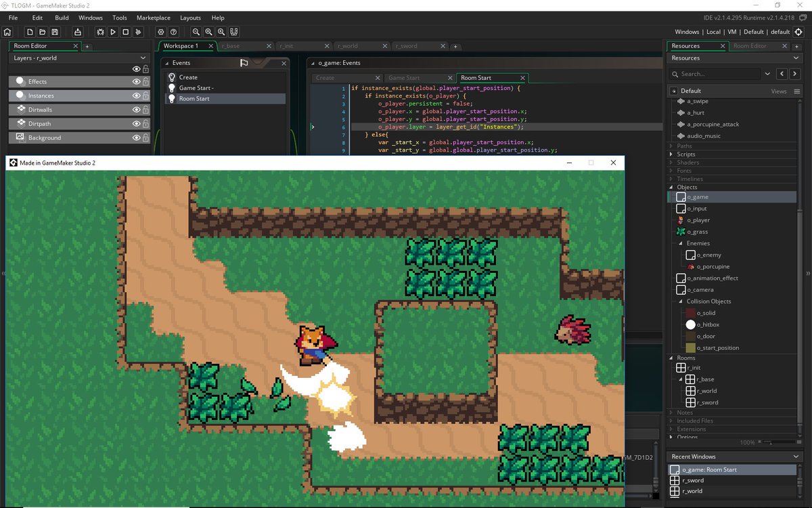
Task: Open the Marketplace menu
Action: tap(154, 18)
